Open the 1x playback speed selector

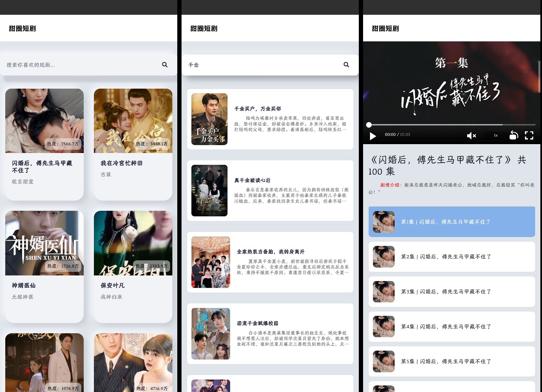coord(496,135)
